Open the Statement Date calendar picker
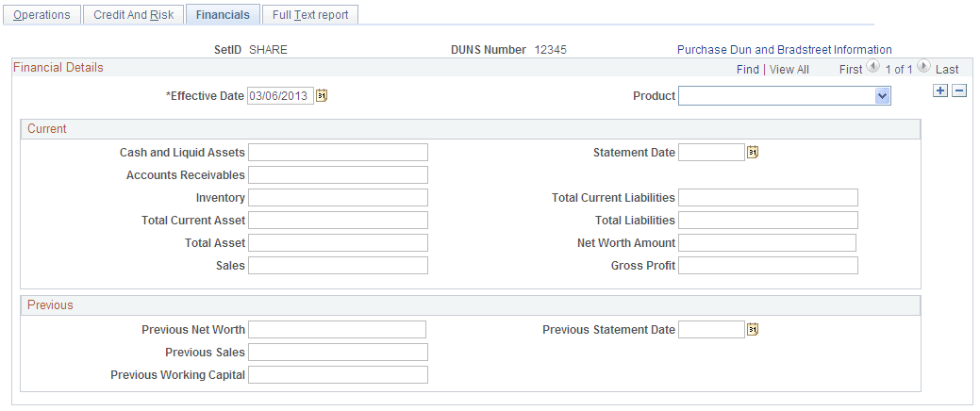 pos(753,153)
